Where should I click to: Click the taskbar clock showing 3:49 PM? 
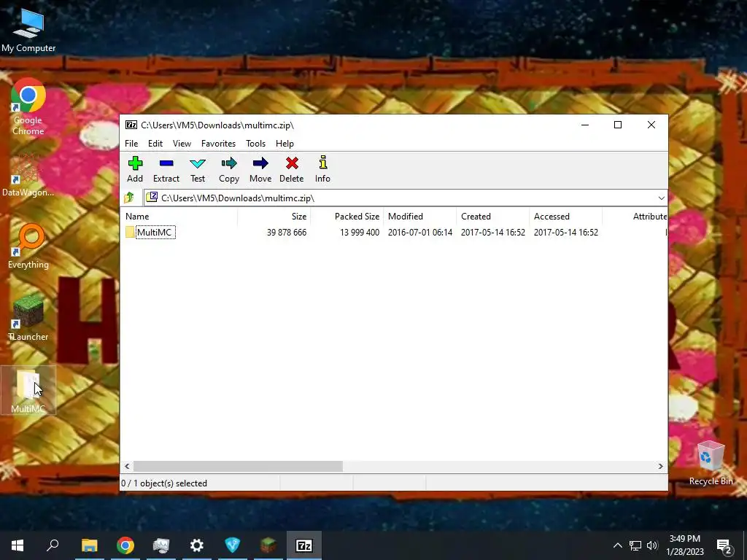tap(684, 545)
